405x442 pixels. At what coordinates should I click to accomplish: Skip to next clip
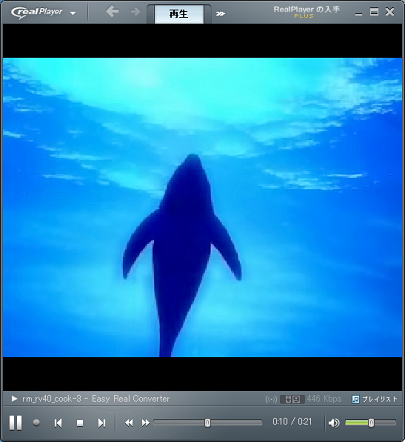point(102,423)
